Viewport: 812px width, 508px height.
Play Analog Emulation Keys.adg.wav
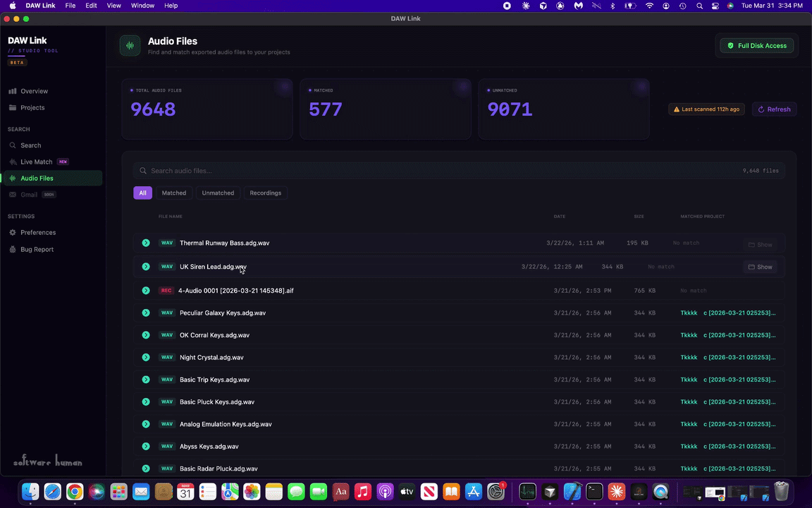146,424
